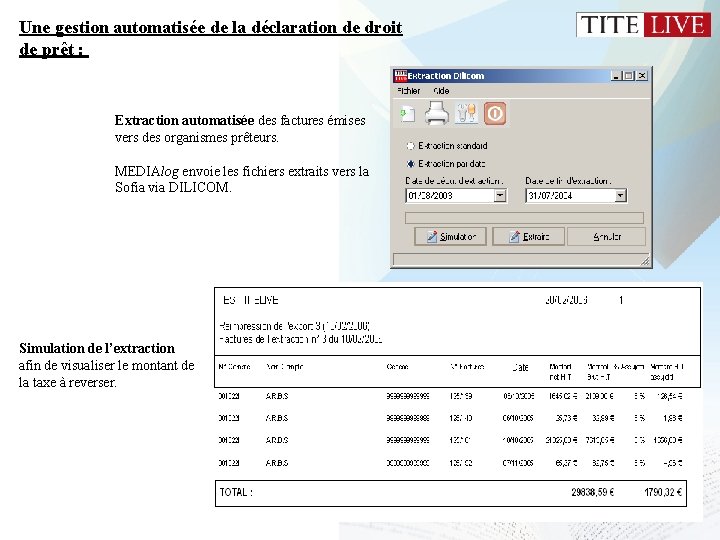Minimize the Extraction Dilicom window

(x=616, y=76)
